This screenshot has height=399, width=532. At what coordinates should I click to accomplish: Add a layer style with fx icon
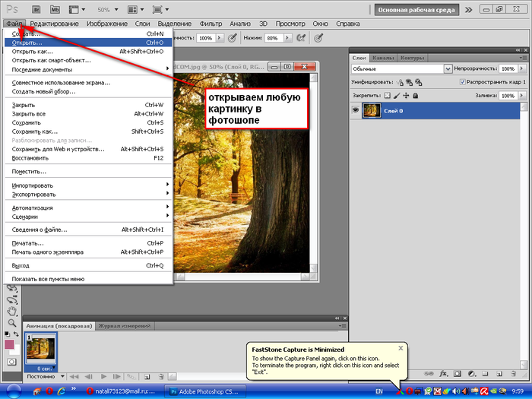click(443, 374)
